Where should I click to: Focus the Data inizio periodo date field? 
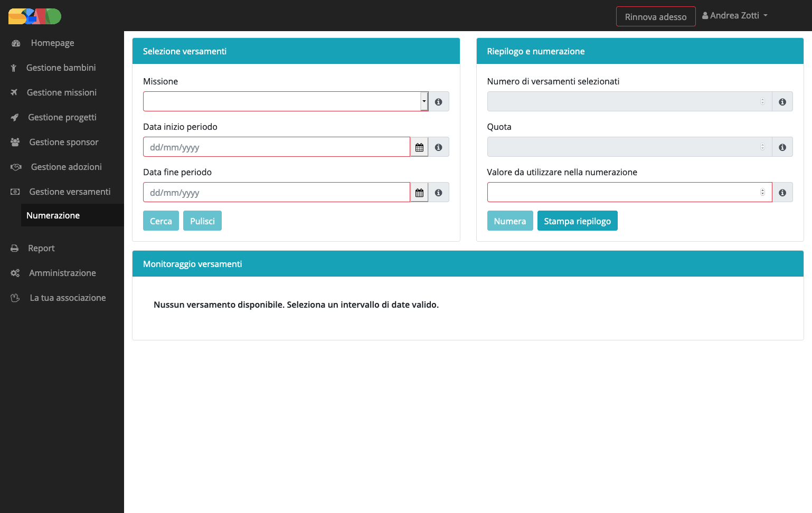pyautogui.click(x=277, y=147)
